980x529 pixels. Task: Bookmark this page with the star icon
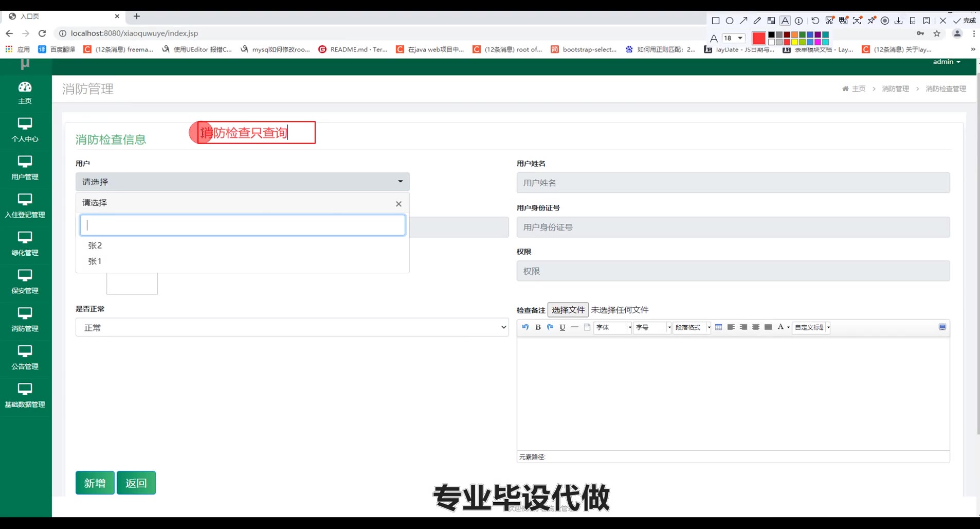(x=937, y=33)
